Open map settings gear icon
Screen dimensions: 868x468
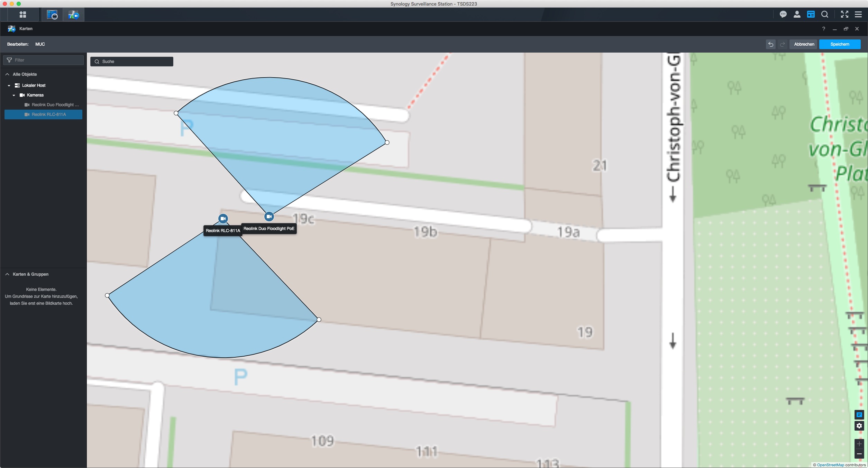click(x=859, y=426)
